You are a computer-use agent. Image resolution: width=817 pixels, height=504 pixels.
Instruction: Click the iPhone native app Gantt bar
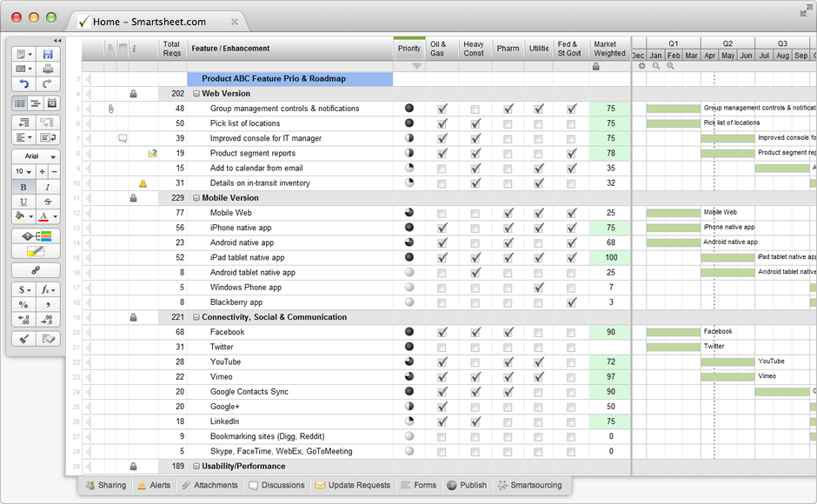click(x=674, y=228)
